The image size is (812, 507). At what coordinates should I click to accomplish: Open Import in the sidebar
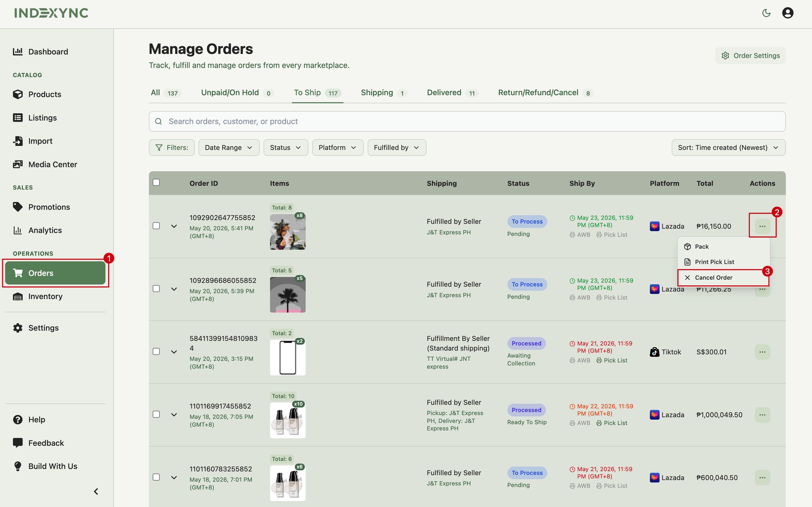pyautogui.click(x=55, y=141)
